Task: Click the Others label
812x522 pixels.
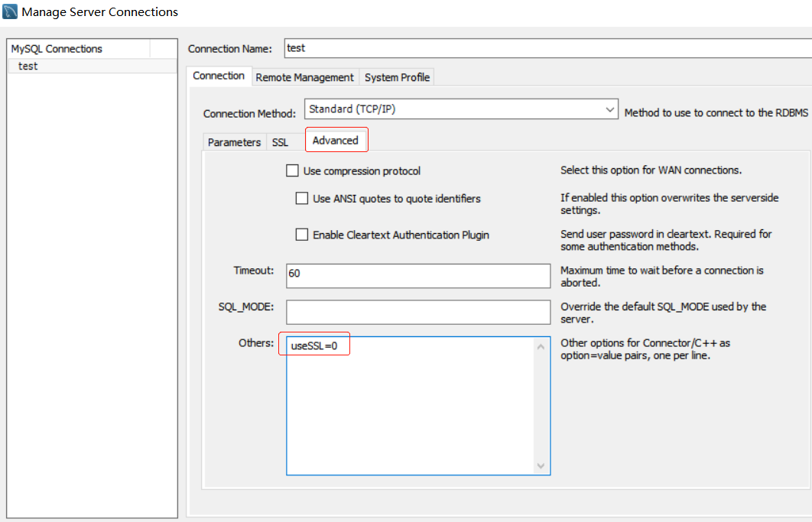Action: 256,343
